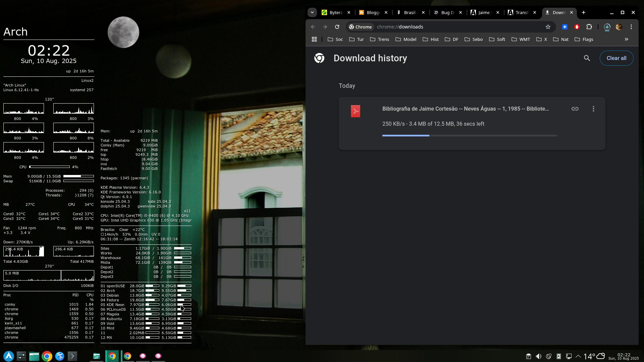
Task: Search download history with magnifier icon
Action: [587, 58]
